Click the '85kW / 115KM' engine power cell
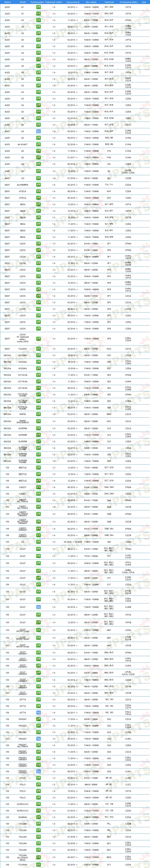Image resolution: width=150 pixels, height=868 pixels. click(91, 125)
